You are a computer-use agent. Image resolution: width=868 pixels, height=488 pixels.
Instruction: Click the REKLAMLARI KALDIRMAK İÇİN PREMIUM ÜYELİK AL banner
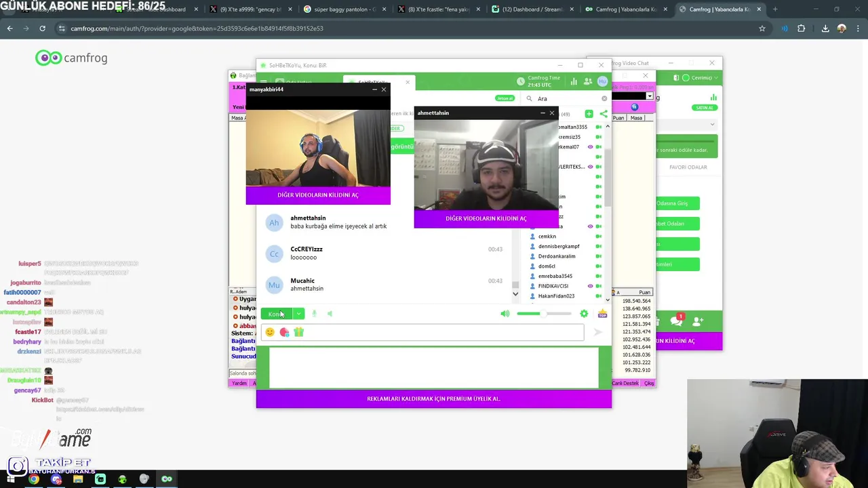[433, 399]
